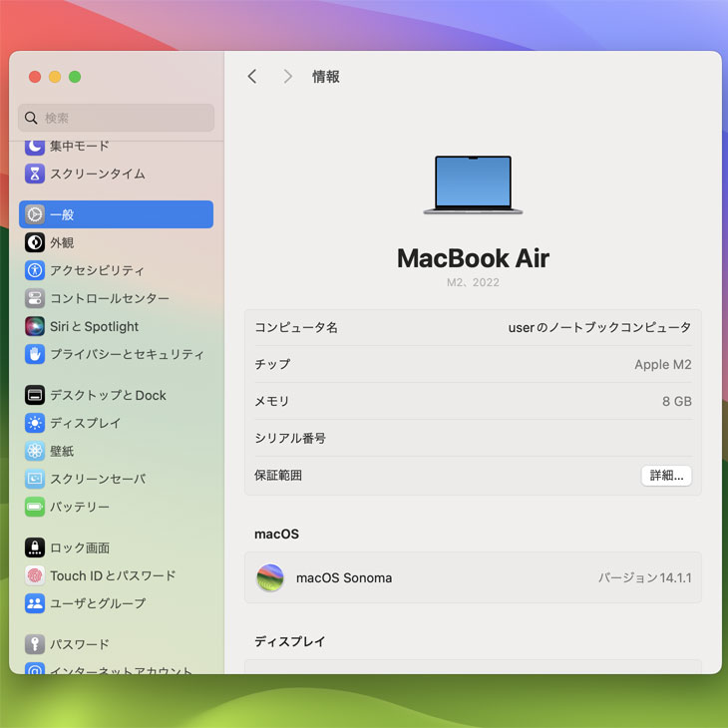Focus the 検索 search field
Image resolution: width=728 pixels, height=728 pixels.
coord(116,118)
